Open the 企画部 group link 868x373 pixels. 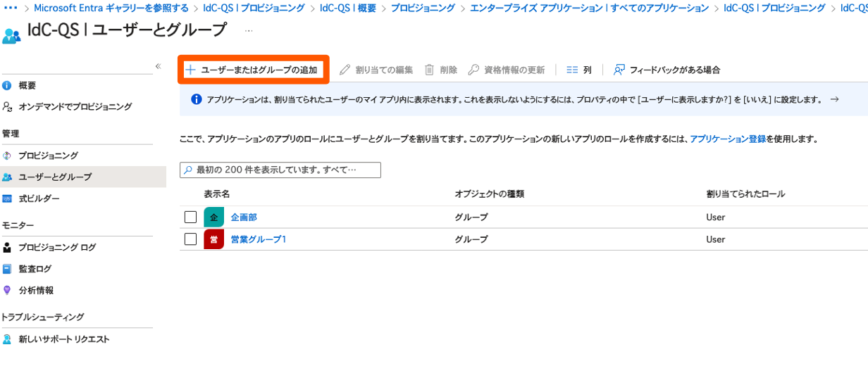[x=244, y=217]
